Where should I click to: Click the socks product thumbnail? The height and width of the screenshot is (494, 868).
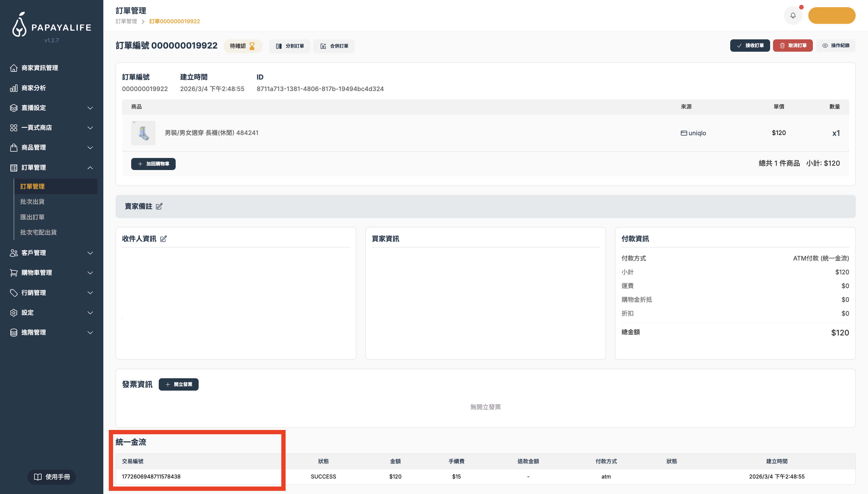click(x=143, y=133)
